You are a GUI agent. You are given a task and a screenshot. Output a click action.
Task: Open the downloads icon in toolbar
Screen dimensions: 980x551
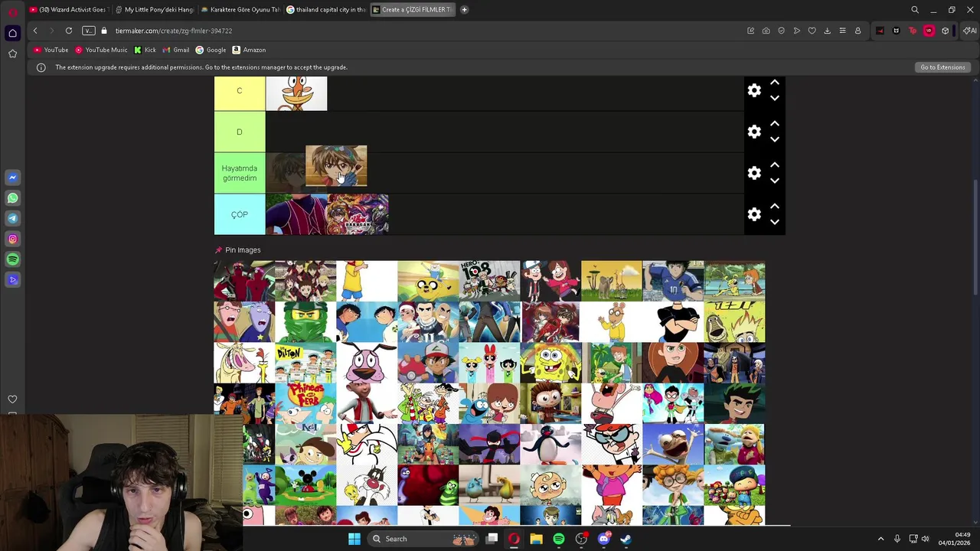click(x=827, y=31)
